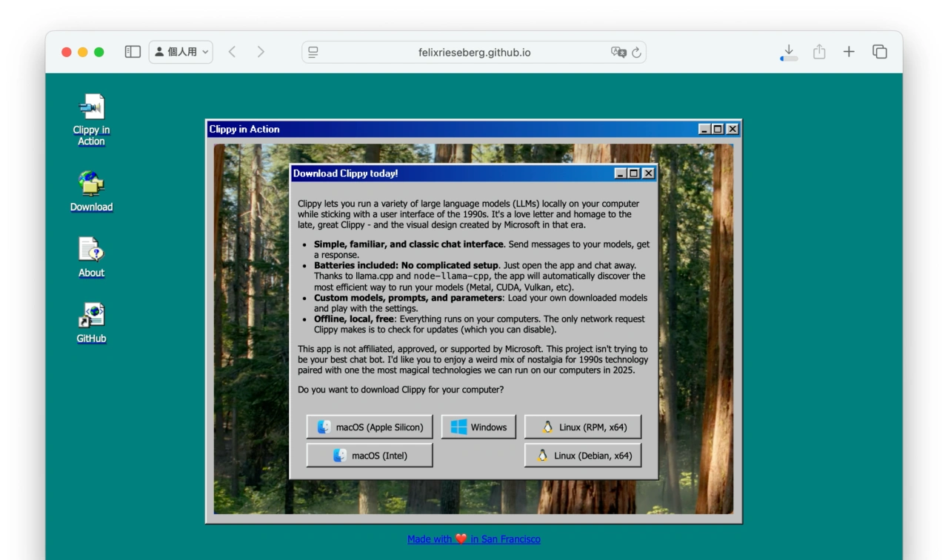
Task: Download the Windows version of Clippy
Action: pos(478,427)
